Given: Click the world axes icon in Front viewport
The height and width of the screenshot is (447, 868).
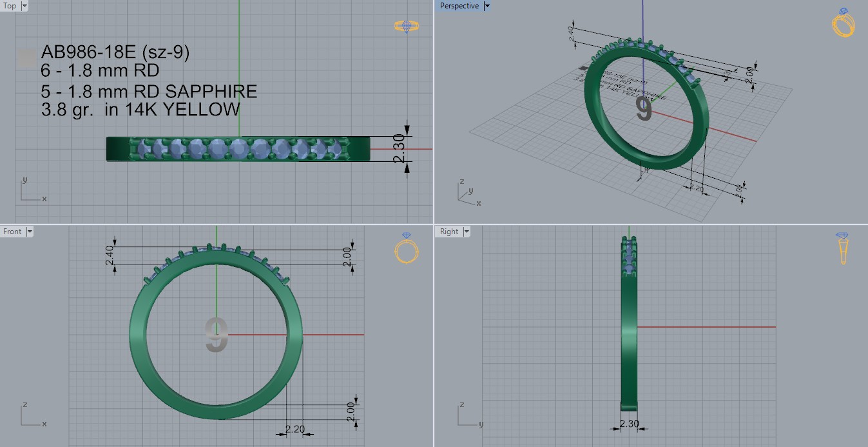Looking at the screenshot, I should click(x=30, y=415).
